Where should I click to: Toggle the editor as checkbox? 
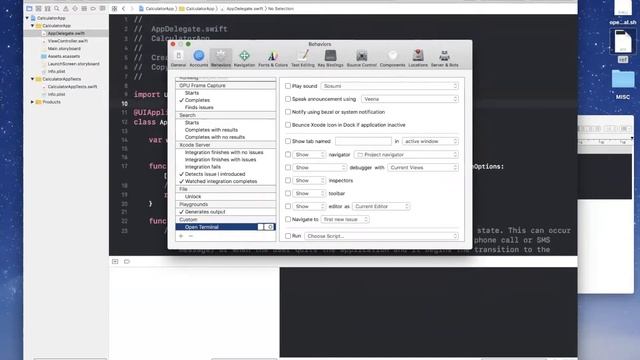(x=288, y=207)
